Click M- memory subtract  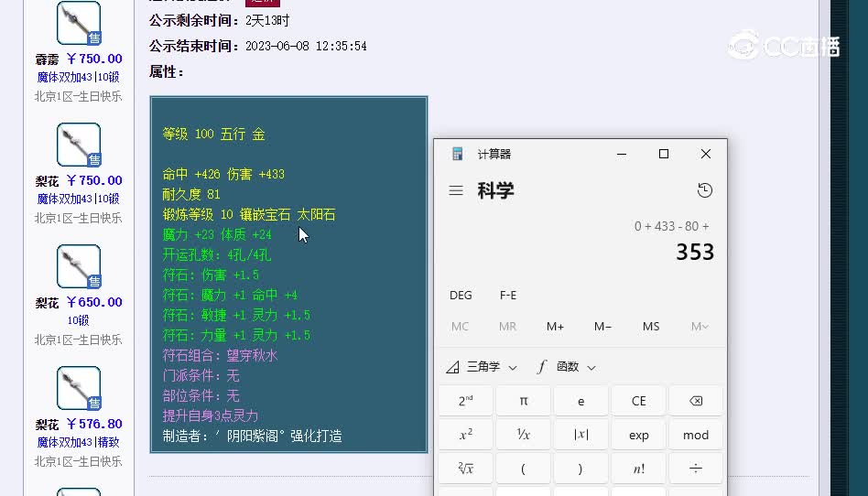pos(602,327)
